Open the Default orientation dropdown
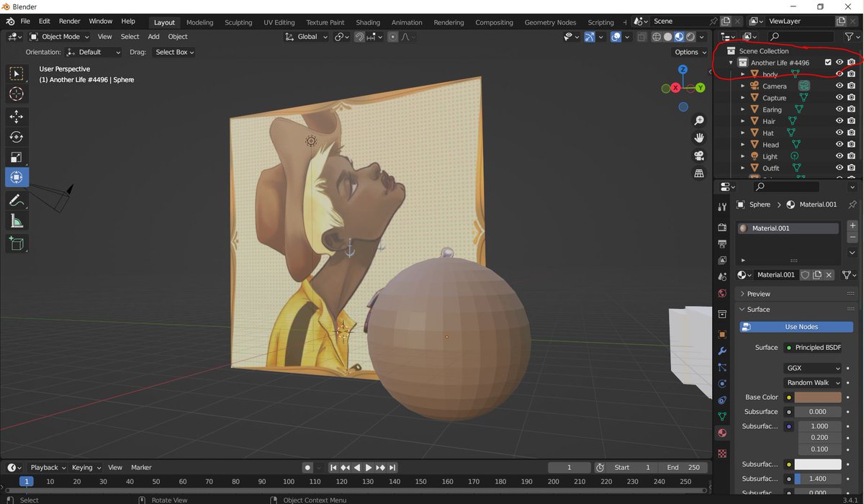This screenshot has height=504, width=864. [94, 52]
